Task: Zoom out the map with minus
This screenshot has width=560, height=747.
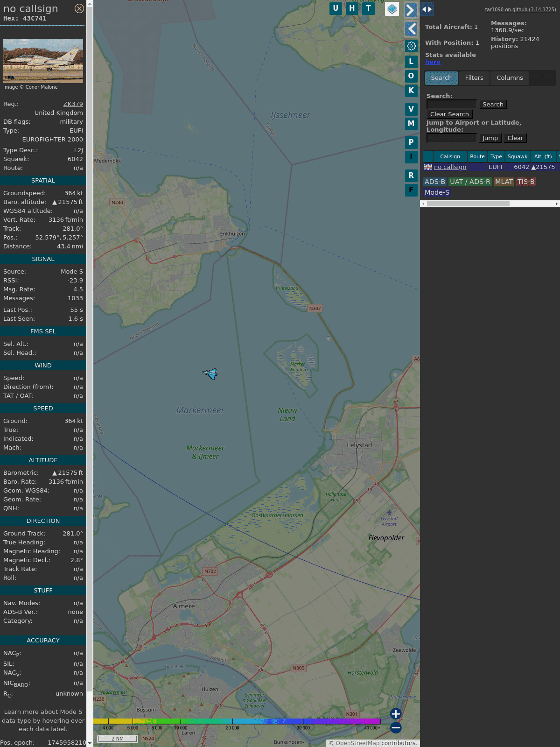Action: tap(396, 727)
